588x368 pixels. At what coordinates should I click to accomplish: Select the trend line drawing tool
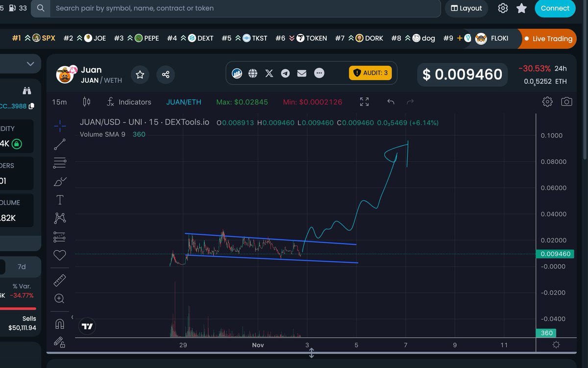tap(59, 144)
